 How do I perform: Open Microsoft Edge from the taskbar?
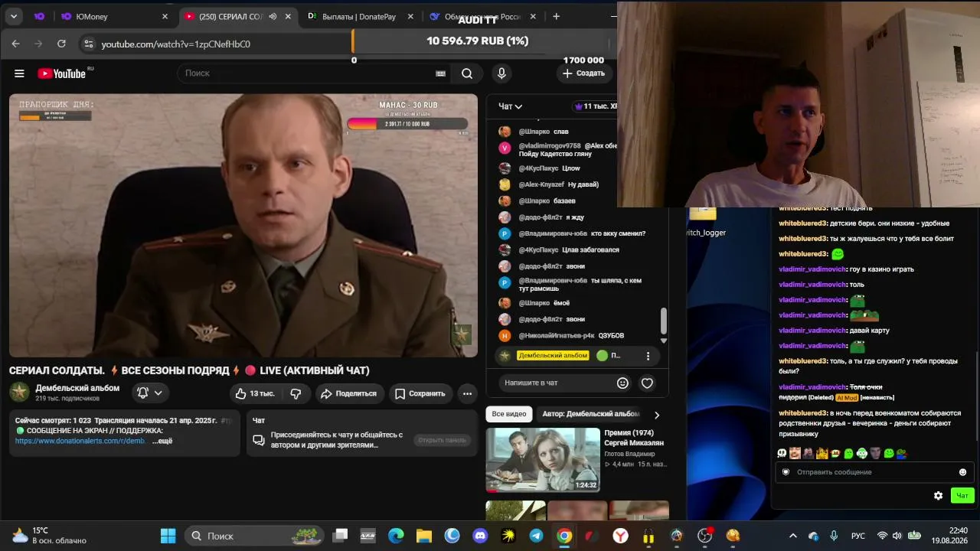(396, 536)
